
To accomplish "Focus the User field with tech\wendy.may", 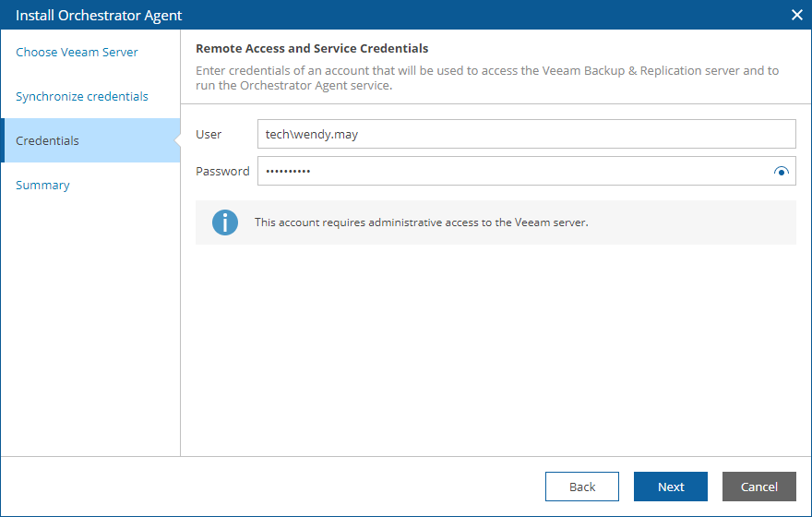I will pyautogui.click(x=526, y=134).
